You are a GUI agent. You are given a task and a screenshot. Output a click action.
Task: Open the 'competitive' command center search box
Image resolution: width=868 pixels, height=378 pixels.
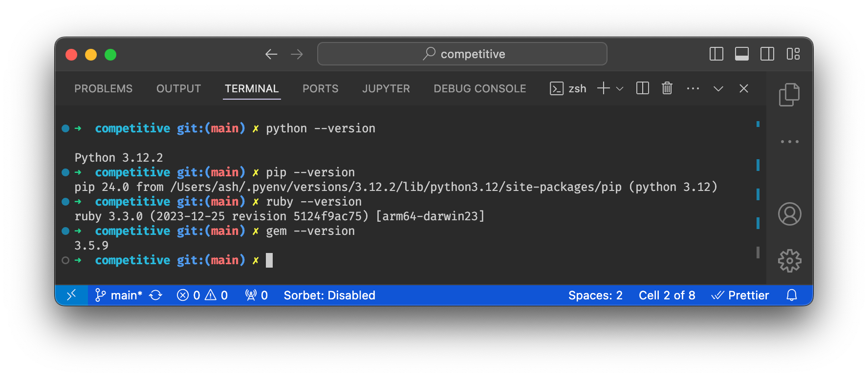pyautogui.click(x=462, y=54)
